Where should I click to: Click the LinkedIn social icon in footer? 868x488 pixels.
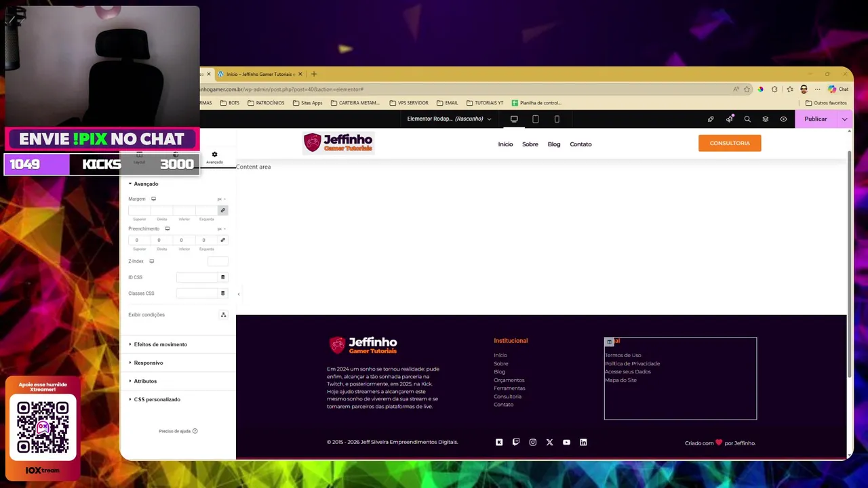point(583,443)
